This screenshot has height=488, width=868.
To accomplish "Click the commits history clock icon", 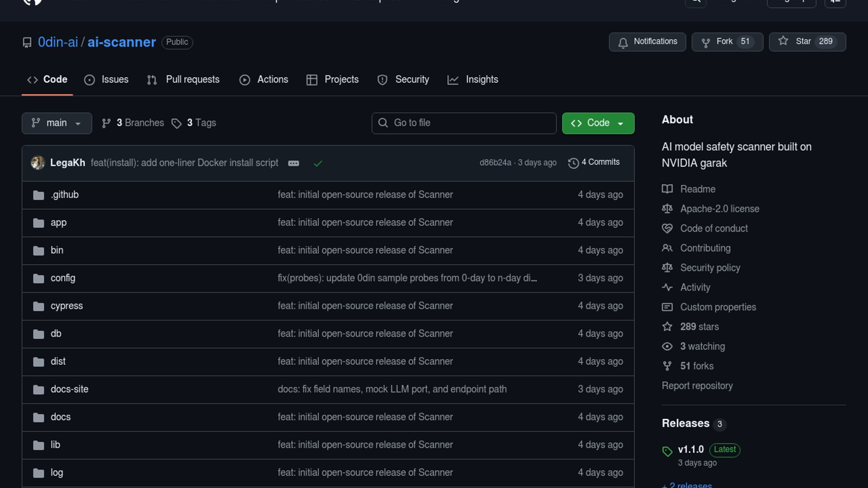I will click(573, 163).
